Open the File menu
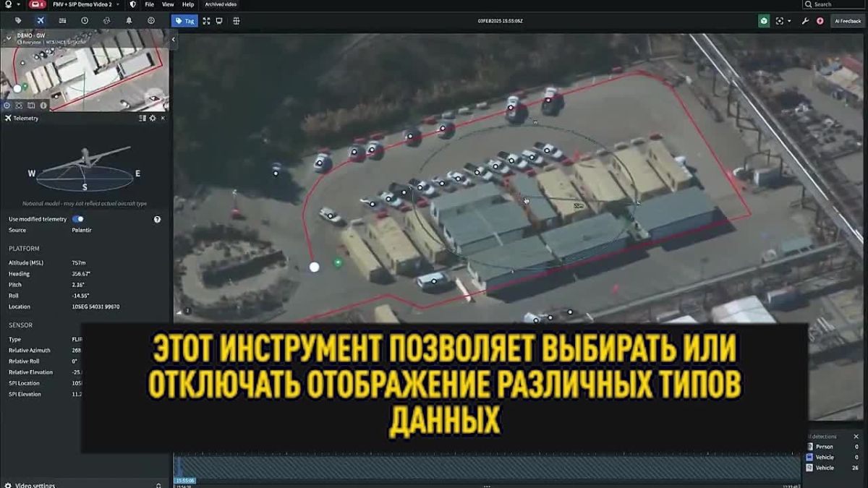Screen dimensions: 868x488 pyautogui.click(x=149, y=4)
